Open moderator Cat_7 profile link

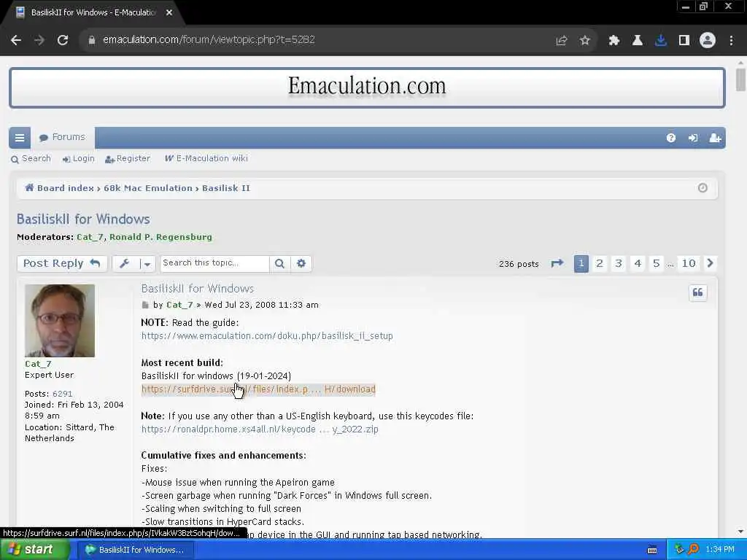pyautogui.click(x=90, y=237)
